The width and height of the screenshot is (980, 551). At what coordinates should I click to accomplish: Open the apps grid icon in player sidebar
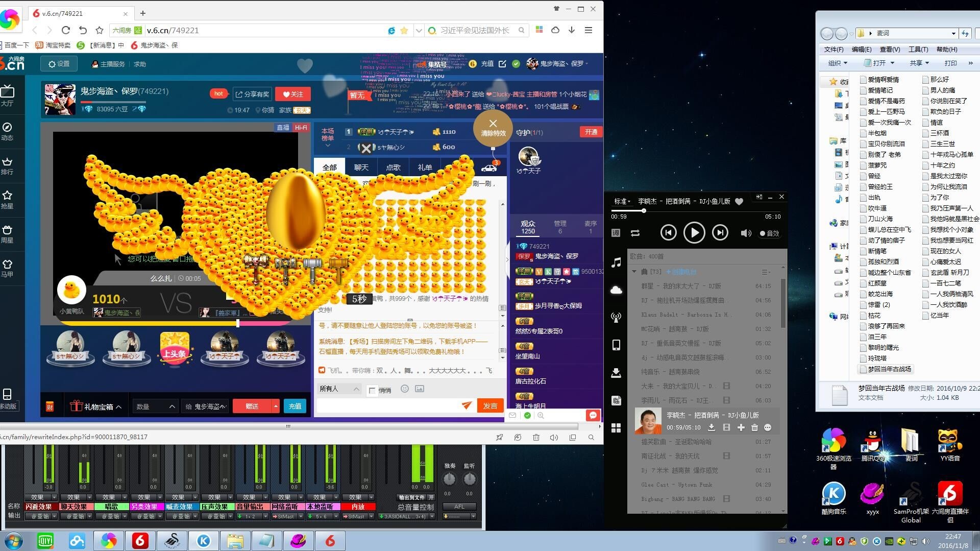616,428
